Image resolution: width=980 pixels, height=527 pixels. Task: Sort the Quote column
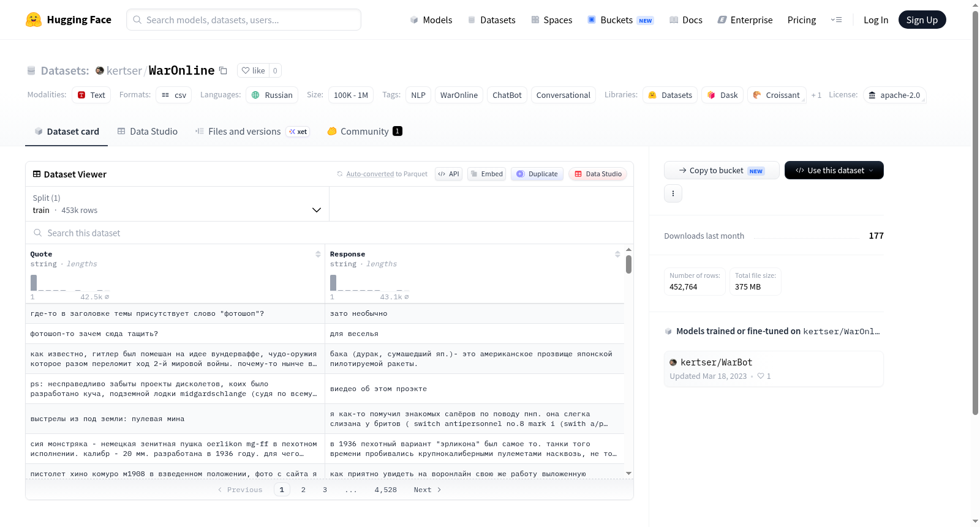(318, 254)
